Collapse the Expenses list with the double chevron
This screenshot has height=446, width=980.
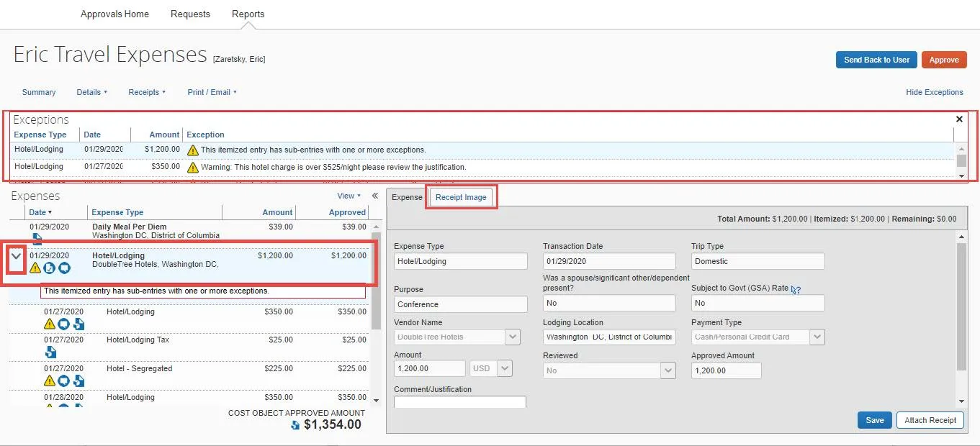pos(375,196)
